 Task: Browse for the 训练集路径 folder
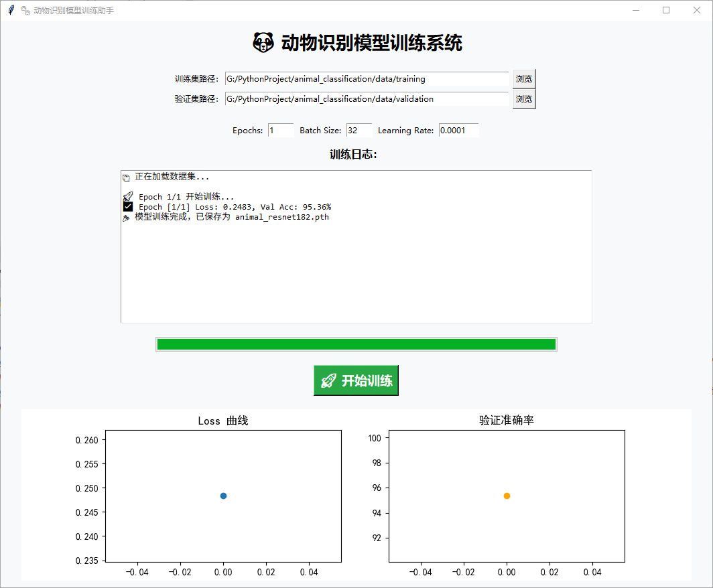click(524, 79)
